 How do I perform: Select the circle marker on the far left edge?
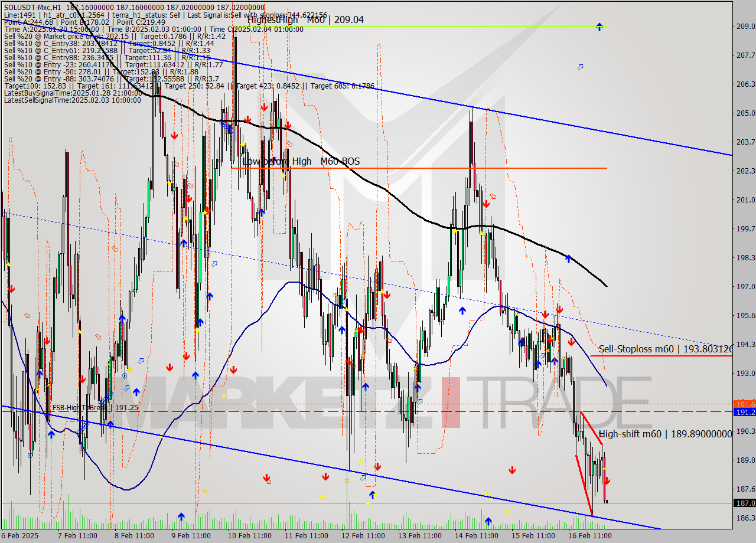(30, 455)
